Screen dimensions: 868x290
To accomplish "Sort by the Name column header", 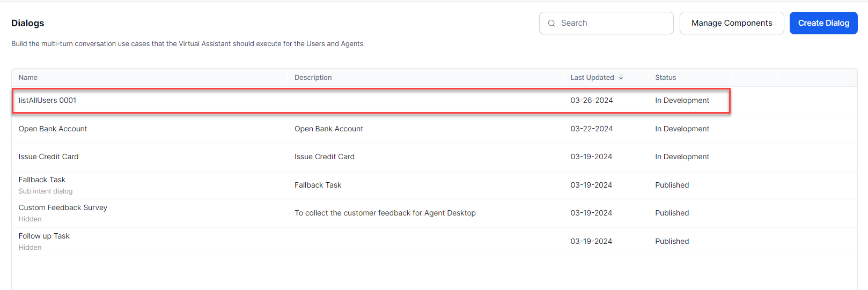I will [x=28, y=78].
